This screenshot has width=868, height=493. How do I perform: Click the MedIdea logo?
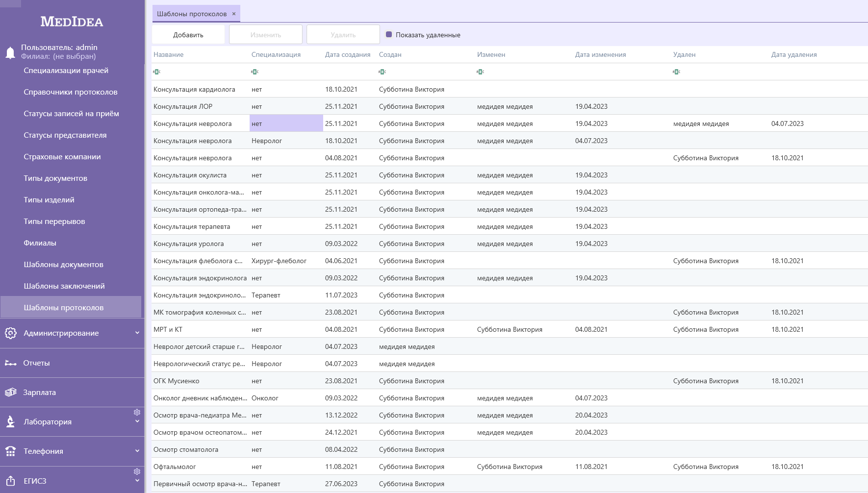click(x=72, y=22)
